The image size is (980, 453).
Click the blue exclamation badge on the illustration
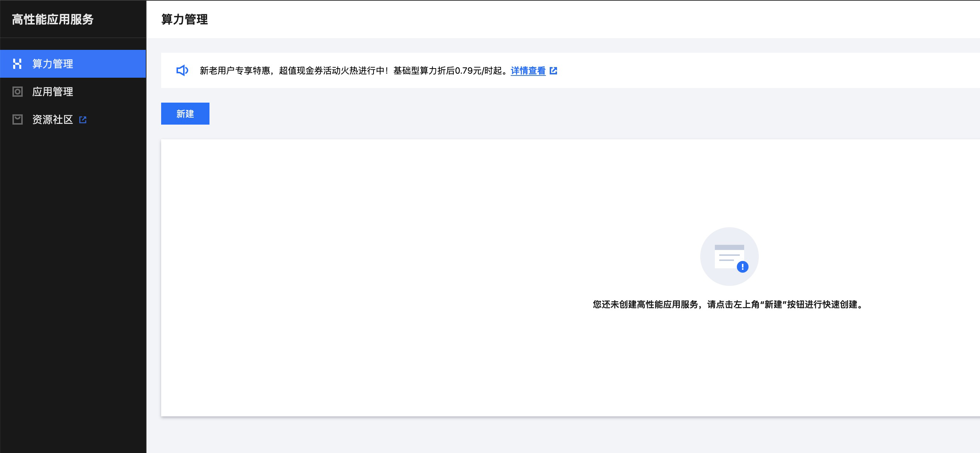742,267
